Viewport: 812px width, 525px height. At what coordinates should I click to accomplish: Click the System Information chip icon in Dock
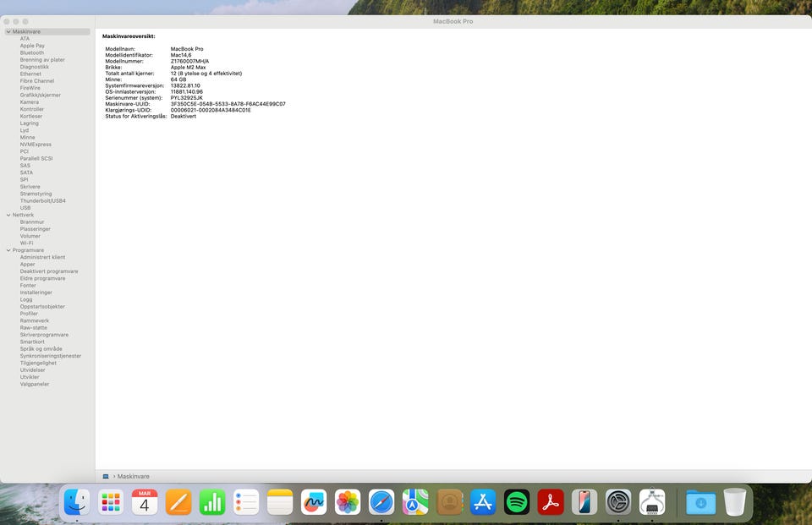[652, 501]
